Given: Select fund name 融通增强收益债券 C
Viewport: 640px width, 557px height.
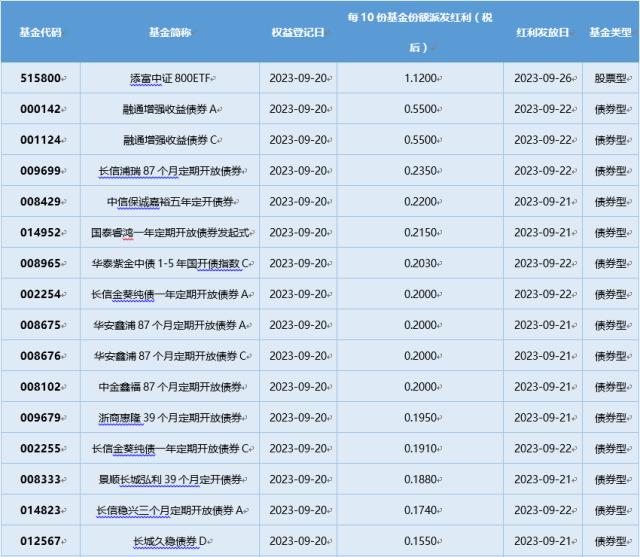Looking at the screenshot, I should tap(170, 140).
